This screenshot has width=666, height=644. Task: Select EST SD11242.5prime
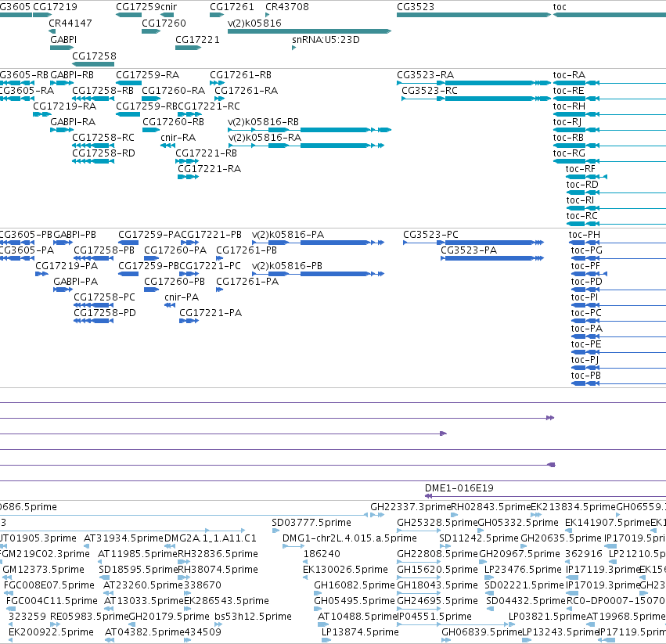pos(479,538)
